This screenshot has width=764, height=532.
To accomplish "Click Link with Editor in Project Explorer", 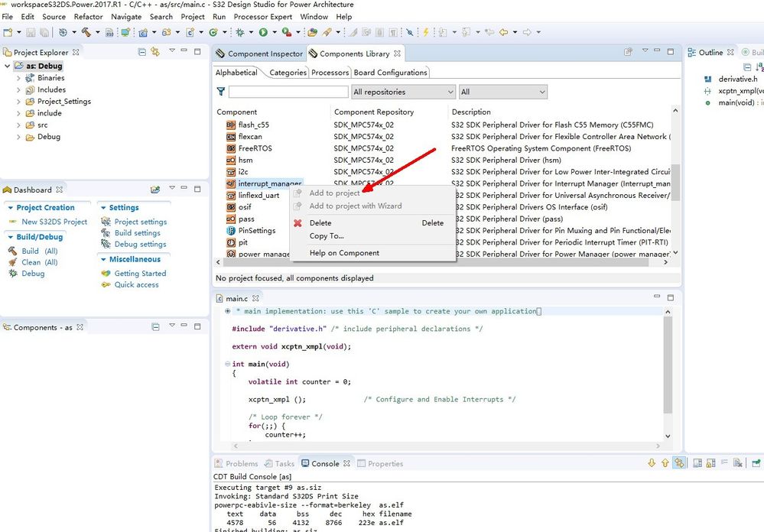I will [x=155, y=52].
